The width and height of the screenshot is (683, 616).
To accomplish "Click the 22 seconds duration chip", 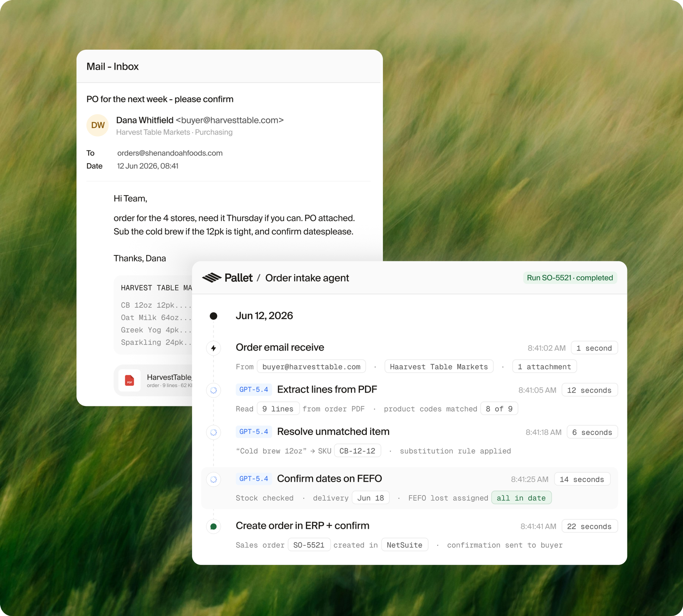I will point(590,526).
